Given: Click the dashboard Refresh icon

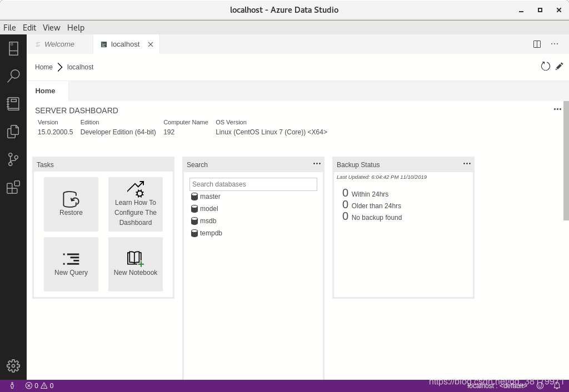Looking at the screenshot, I should point(546,67).
